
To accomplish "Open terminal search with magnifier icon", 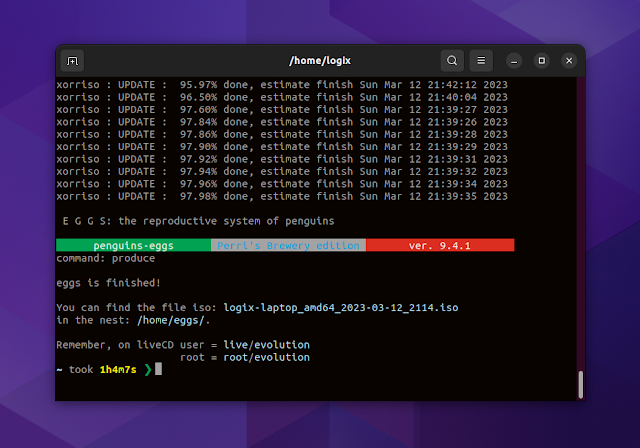I will pyautogui.click(x=452, y=61).
